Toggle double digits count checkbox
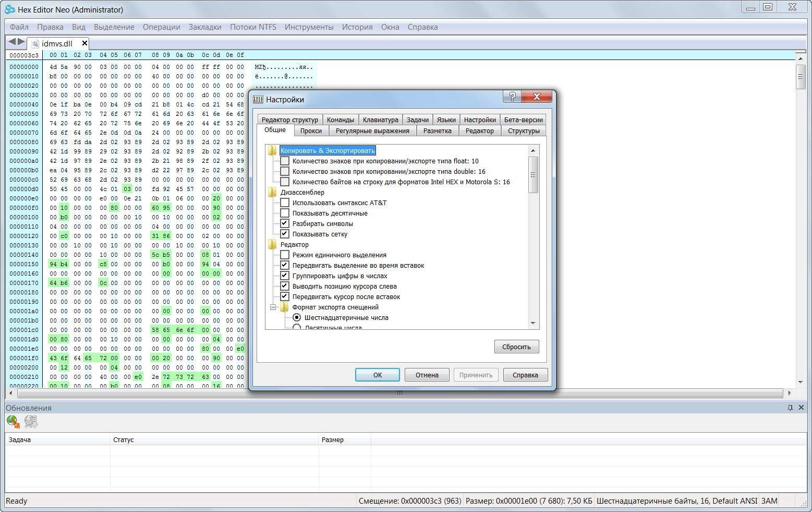Viewport: 812px width, 512px height. [x=285, y=171]
